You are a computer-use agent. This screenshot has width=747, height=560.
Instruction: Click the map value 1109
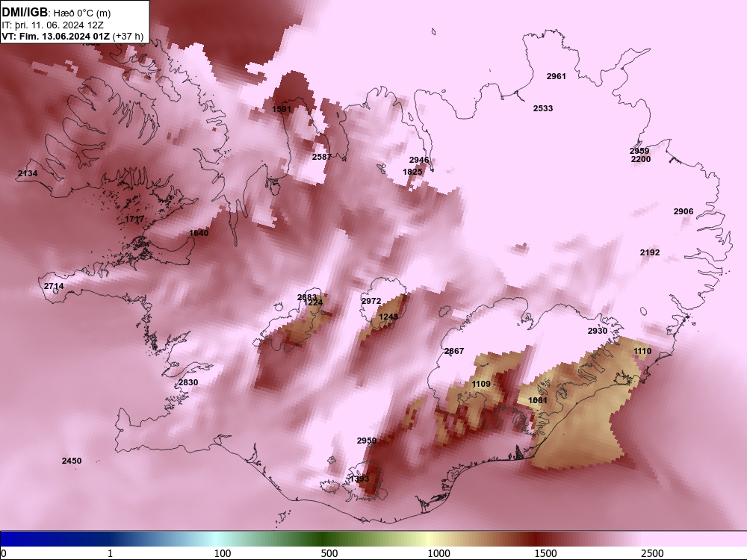pyautogui.click(x=481, y=384)
